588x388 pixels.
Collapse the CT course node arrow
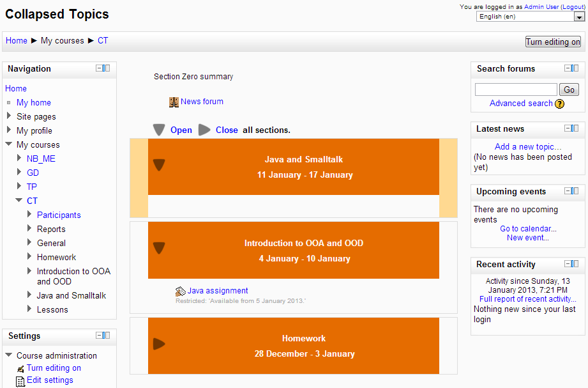19,200
